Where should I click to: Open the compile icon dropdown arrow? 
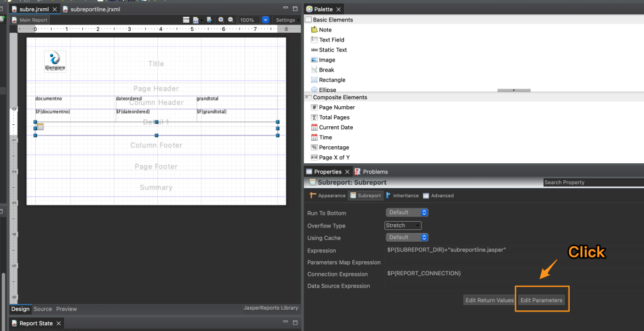[202, 20]
